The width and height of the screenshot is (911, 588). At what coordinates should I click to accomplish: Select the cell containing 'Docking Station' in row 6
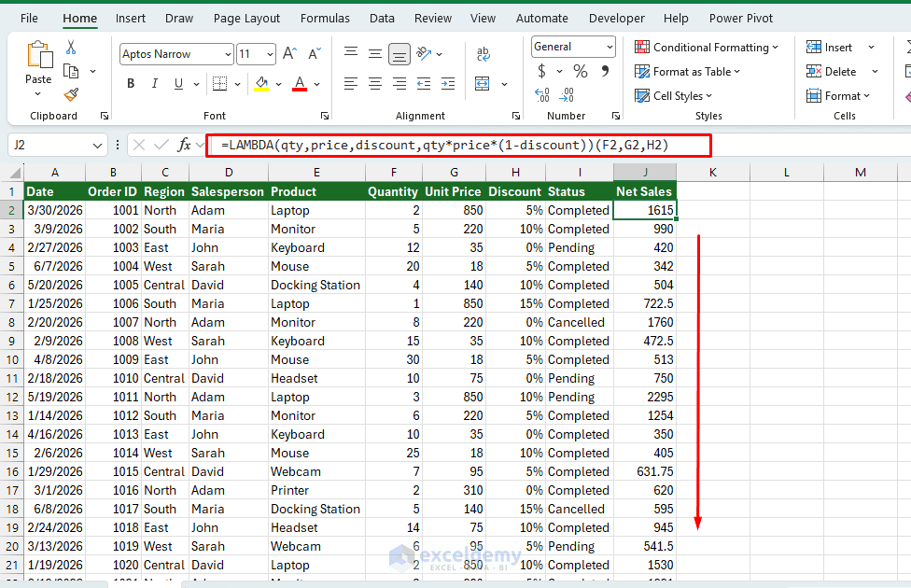[316, 286]
